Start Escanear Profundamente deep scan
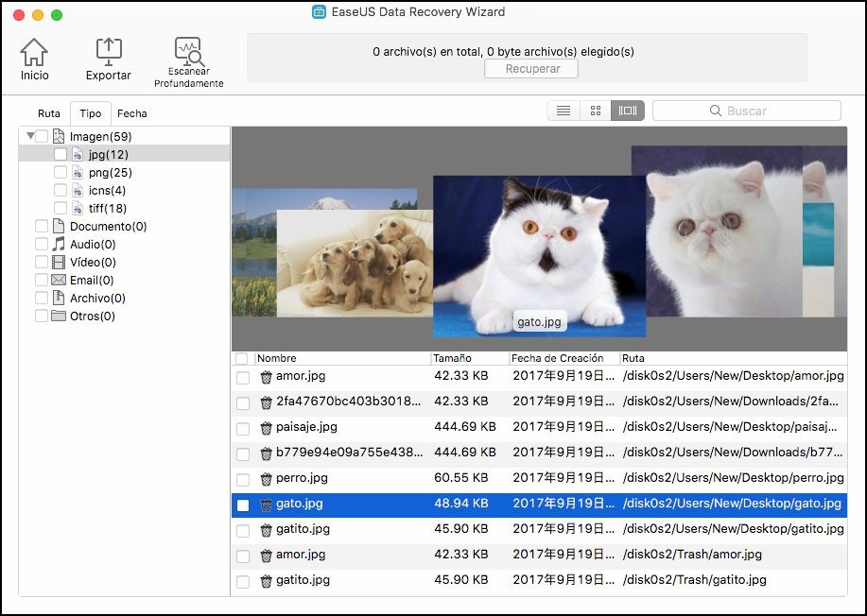The image size is (867, 616). click(188, 51)
